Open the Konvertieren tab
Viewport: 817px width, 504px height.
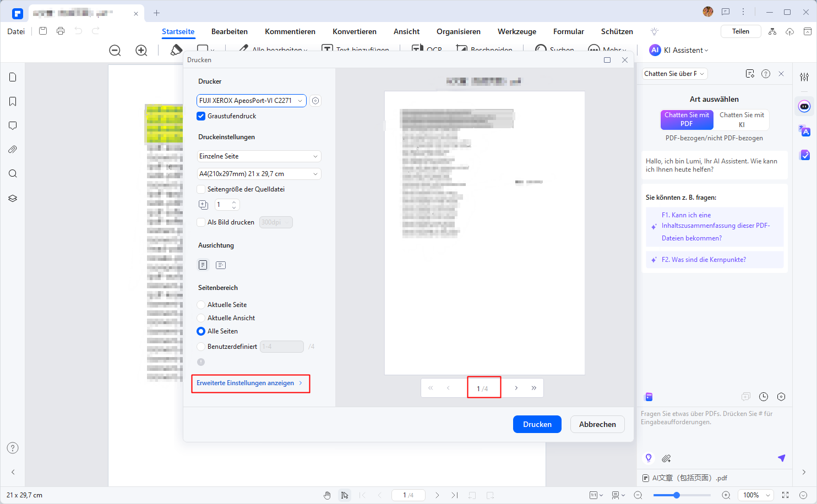click(355, 32)
